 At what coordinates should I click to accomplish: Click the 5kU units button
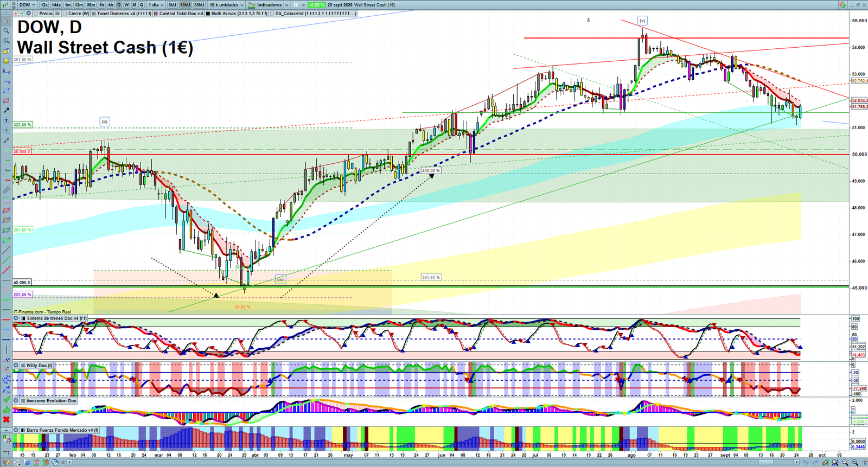tap(172, 5)
